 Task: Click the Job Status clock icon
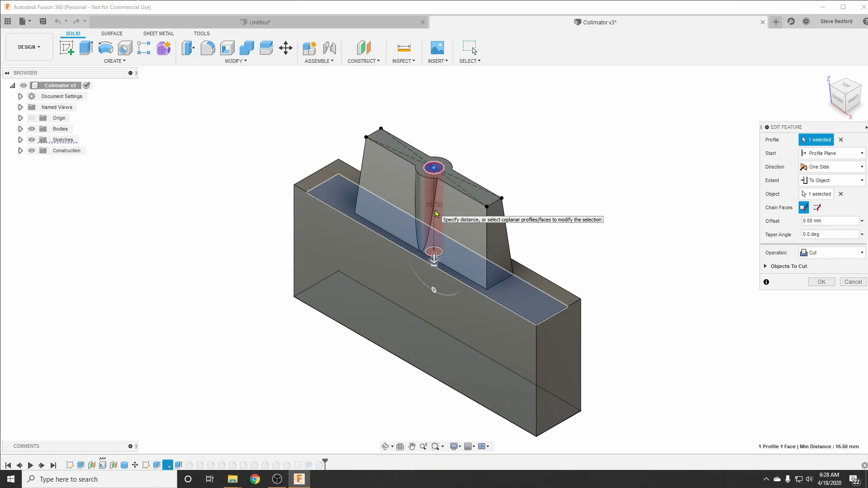click(x=806, y=21)
